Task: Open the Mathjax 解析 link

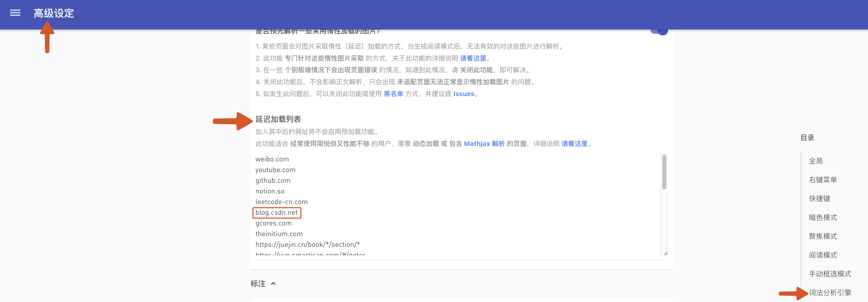Action: pyautogui.click(x=484, y=143)
